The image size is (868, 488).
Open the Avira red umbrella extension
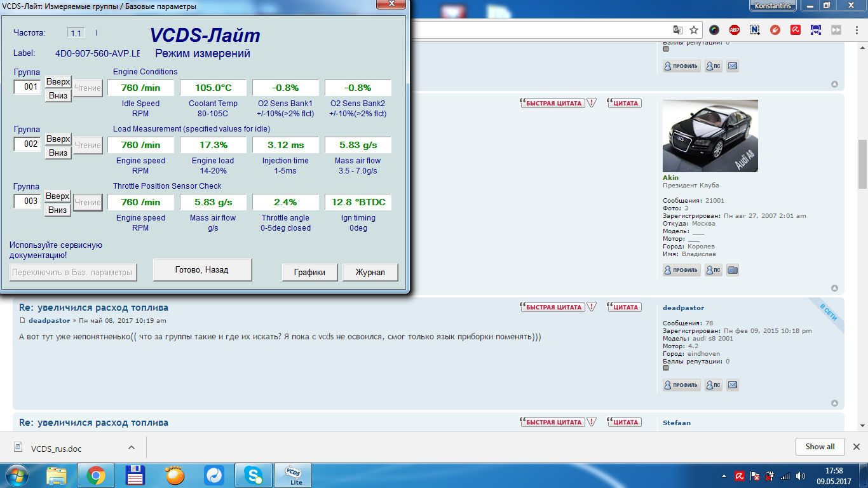tap(796, 30)
